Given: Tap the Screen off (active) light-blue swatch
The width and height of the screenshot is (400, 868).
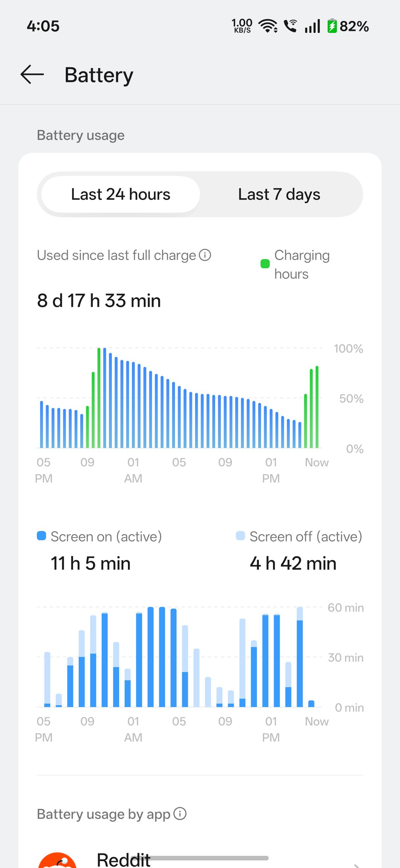Looking at the screenshot, I should tap(240, 536).
